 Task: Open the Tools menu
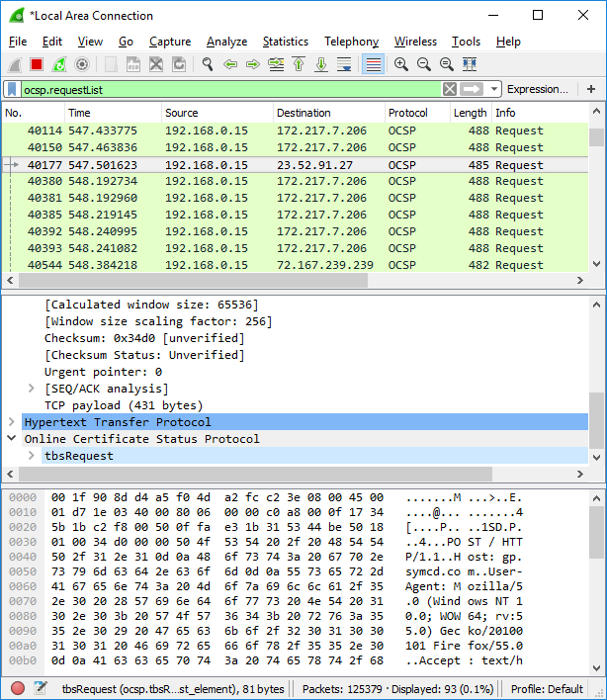(x=466, y=42)
